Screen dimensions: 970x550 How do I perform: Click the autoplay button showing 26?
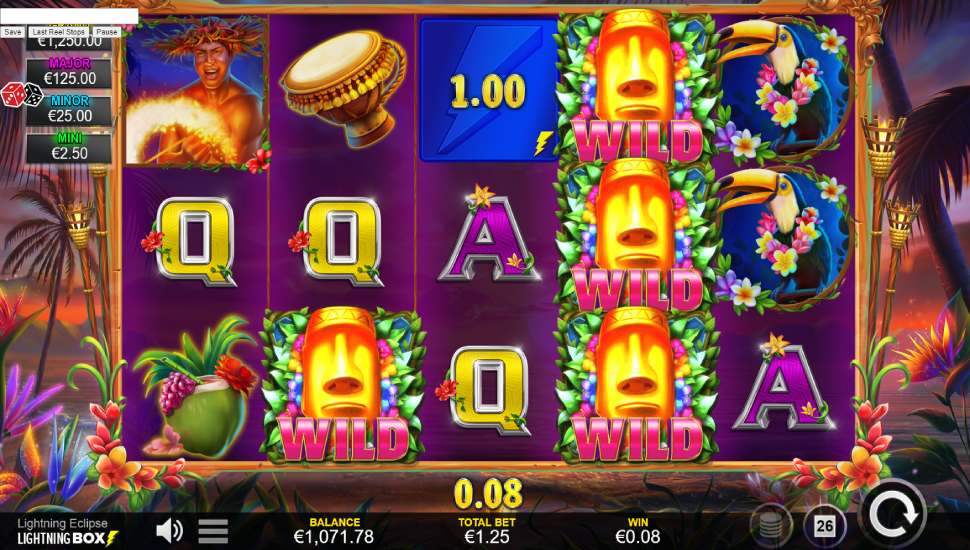(824, 526)
